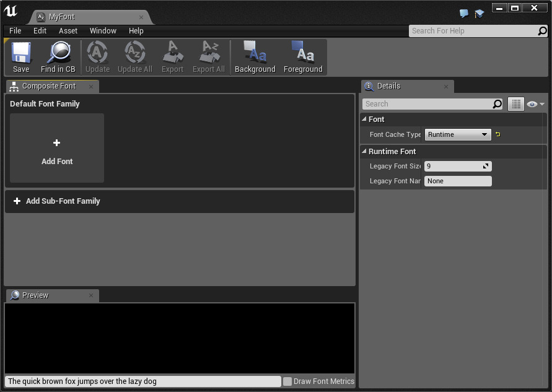Click the Update All toolbar button
The image size is (552, 392).
pyautogui.click(x=135, y=57)
